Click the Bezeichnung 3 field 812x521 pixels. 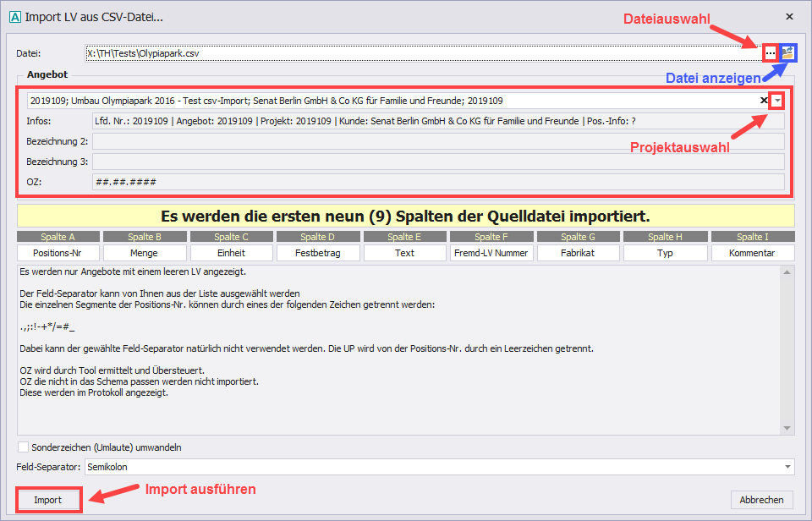coord(437,162)
